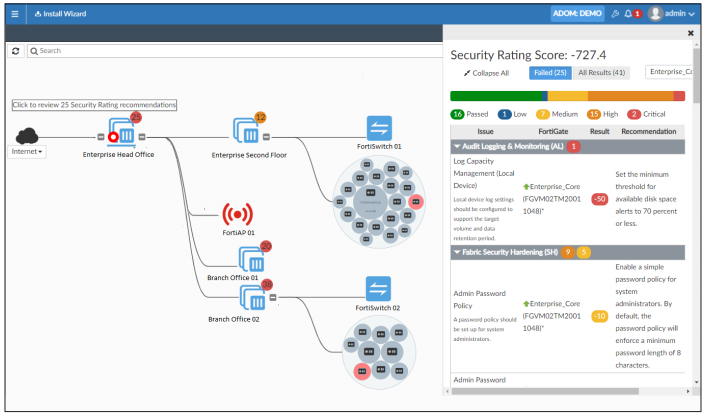Switch to the Failed (25) tab
This screenshot has width=705, height=415.
click(550, 73)
